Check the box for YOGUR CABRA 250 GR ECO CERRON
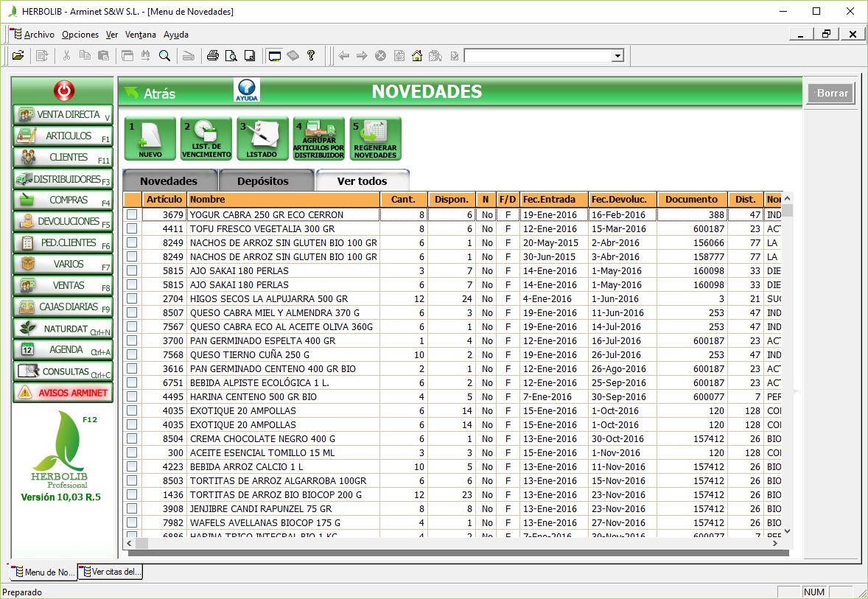Screen dimensions: 868x599 (x=132, y=214)
